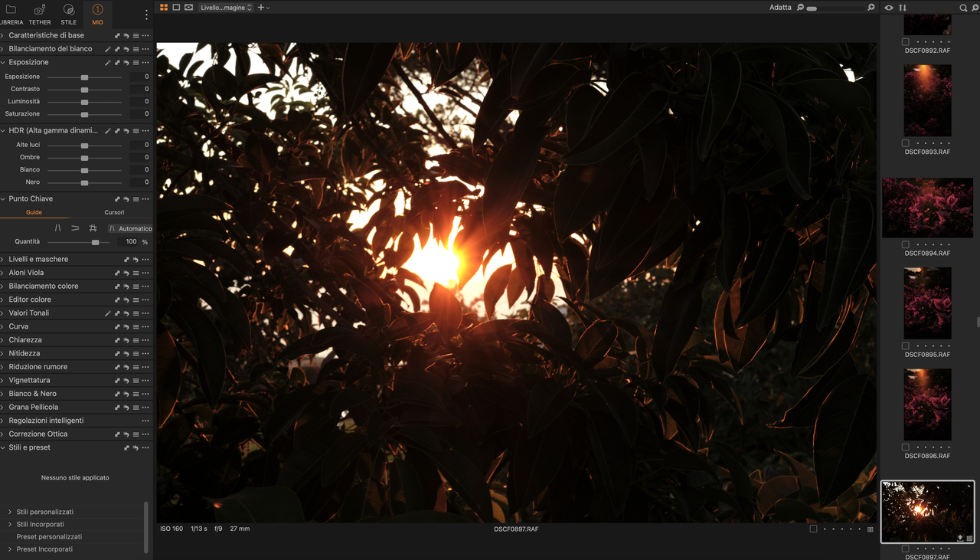
Task: Click the viewer zoom-in magnifier icon
Action: coord(871,7)
